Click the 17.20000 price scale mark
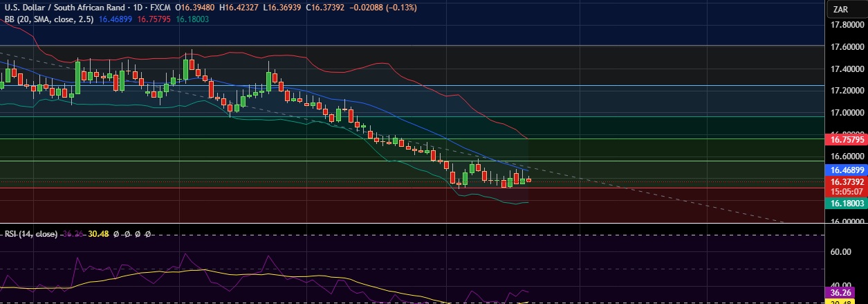The width and height of the screenshot is (868, 304). pyautogui.click(x=847, y=91)
